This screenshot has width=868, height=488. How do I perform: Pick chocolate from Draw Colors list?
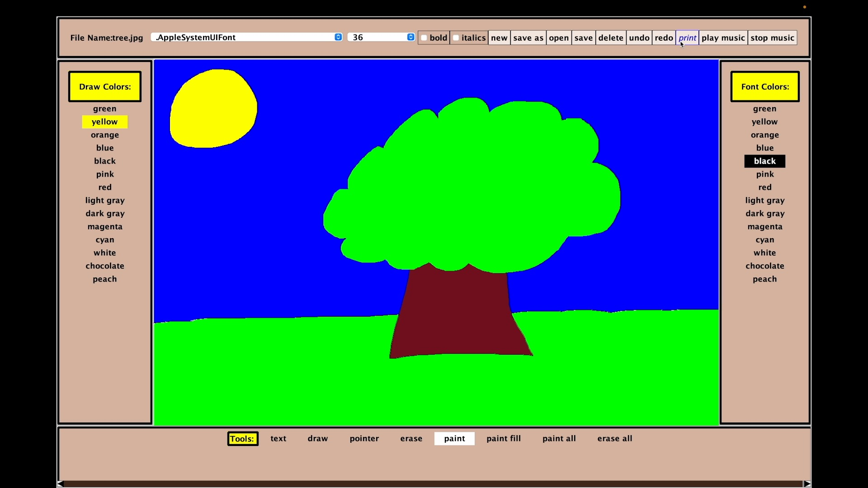tap(105, 266)
